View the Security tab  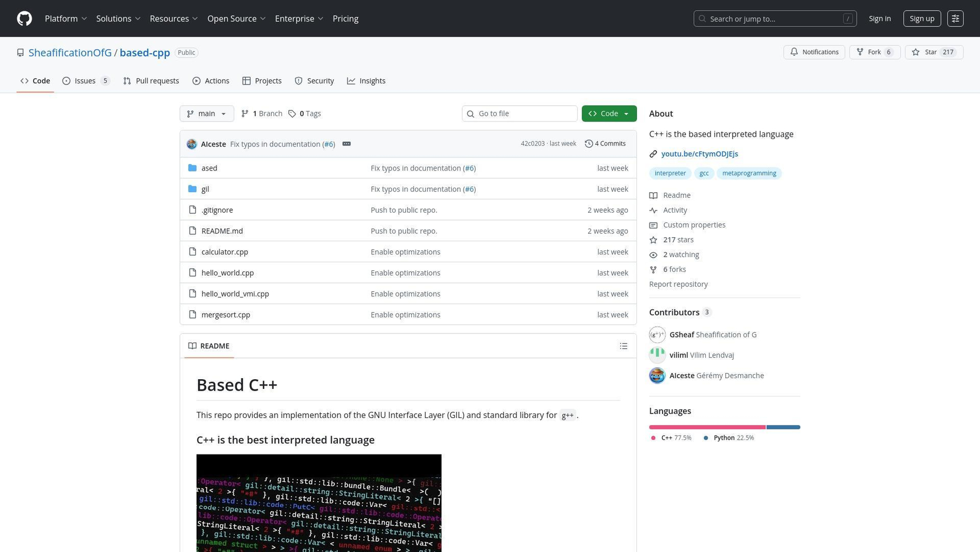[315, 81]
